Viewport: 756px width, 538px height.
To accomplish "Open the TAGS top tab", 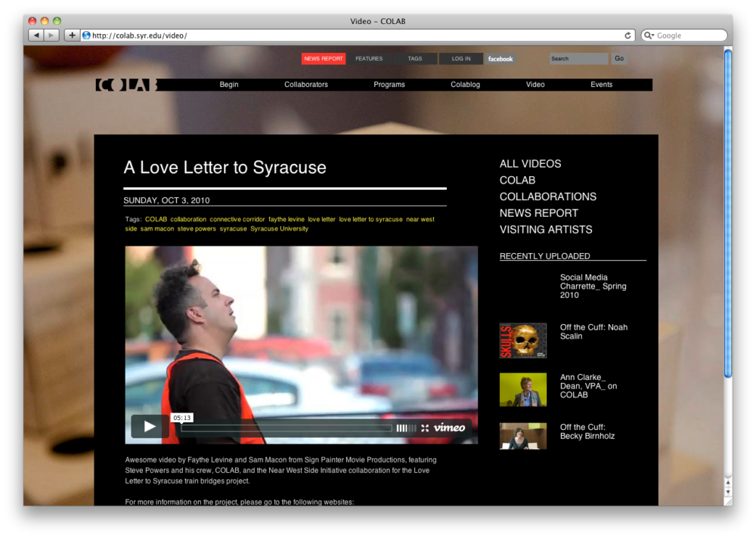I will tap(414, 59).
